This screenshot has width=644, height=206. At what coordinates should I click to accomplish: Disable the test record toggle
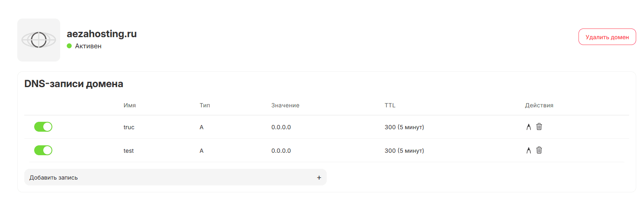pos(43,150)
